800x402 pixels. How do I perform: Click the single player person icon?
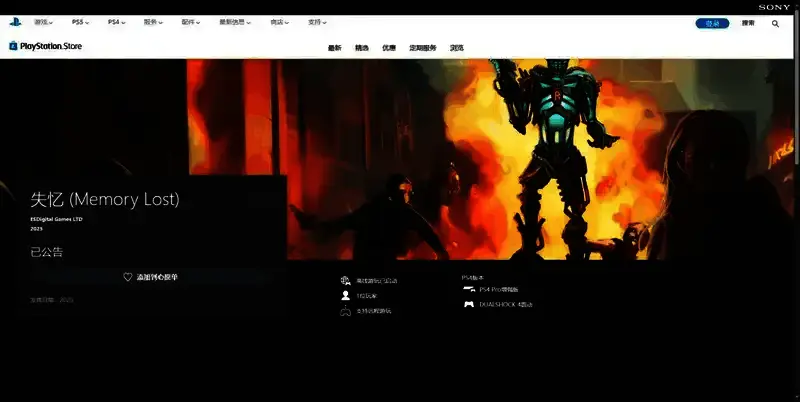(345, 296)
